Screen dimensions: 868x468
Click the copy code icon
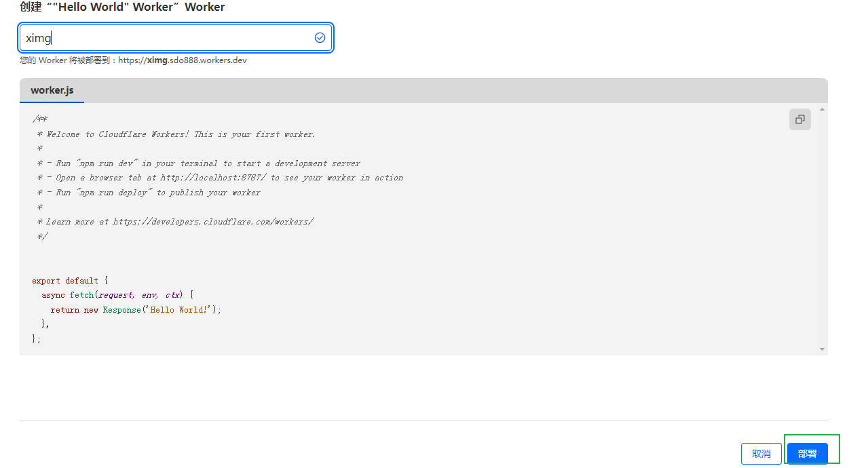[799, 119]
